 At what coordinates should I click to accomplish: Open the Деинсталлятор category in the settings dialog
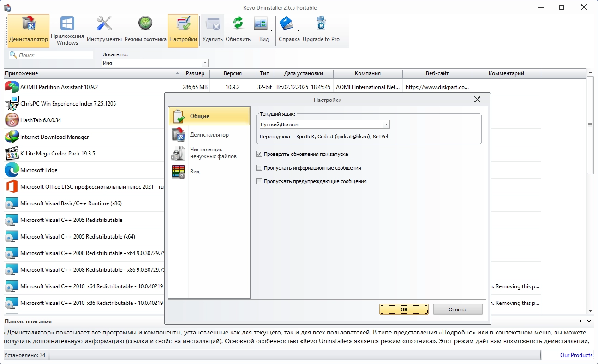(x=209, y=135)
